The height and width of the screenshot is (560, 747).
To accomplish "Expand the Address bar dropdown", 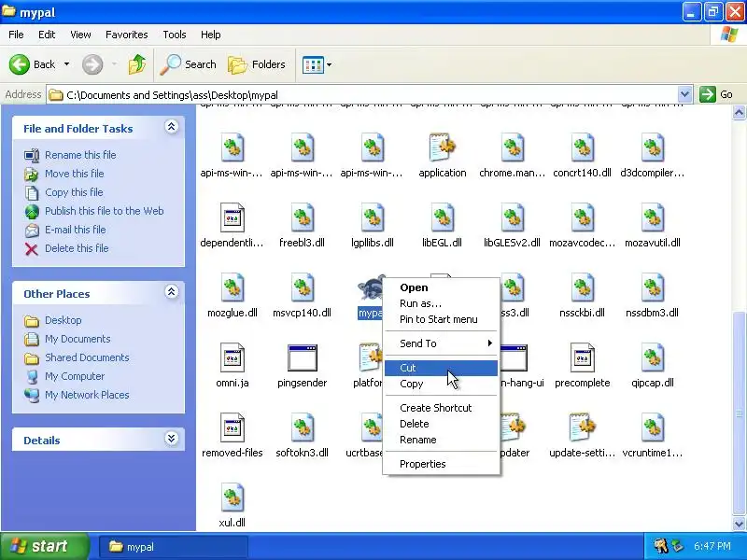I will (684, 94).
